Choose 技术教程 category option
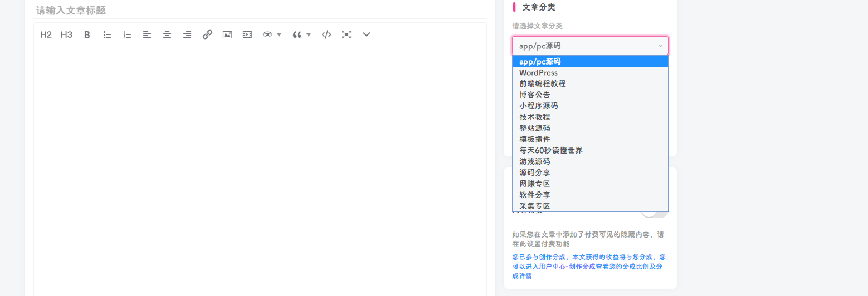Screen dimensions: 868x296 click(535, 117)
